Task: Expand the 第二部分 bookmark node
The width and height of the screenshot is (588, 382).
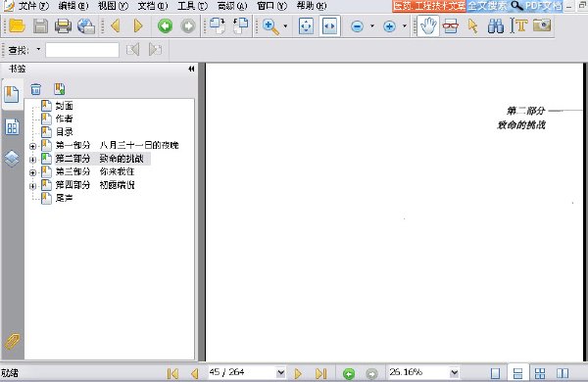Action: pos(32,160)
